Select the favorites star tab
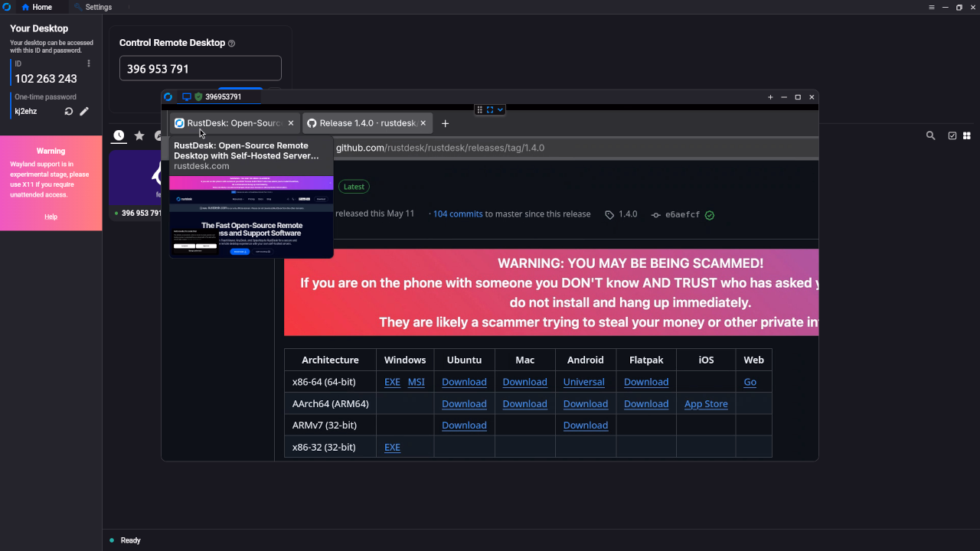The image size is (980, 551). tap(139, 135)
